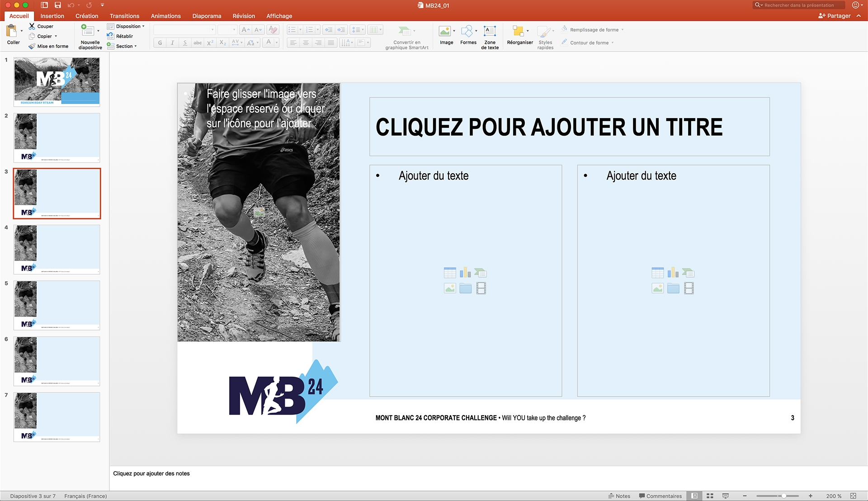The height and width of the screenshot is (501, 868).
Task: Click zoom out minus button
Action: click(745, 496)
